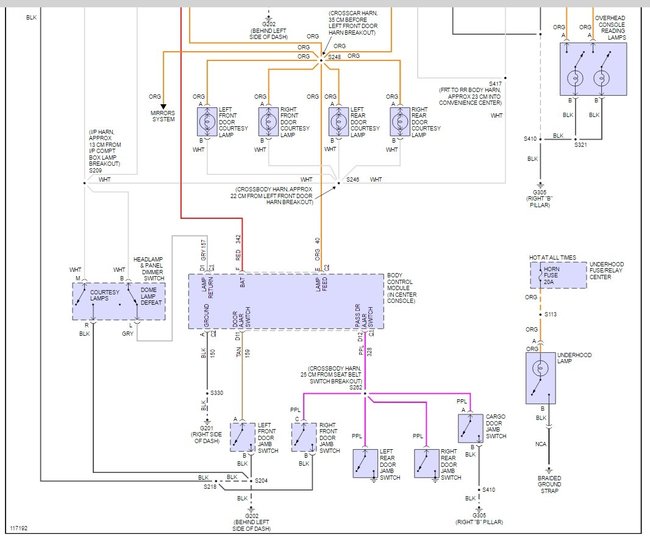This screenshot has width=650, height=540.
Task: Click the 'HORN FUSE 20A' text
Action: click(x=551, y=275)
